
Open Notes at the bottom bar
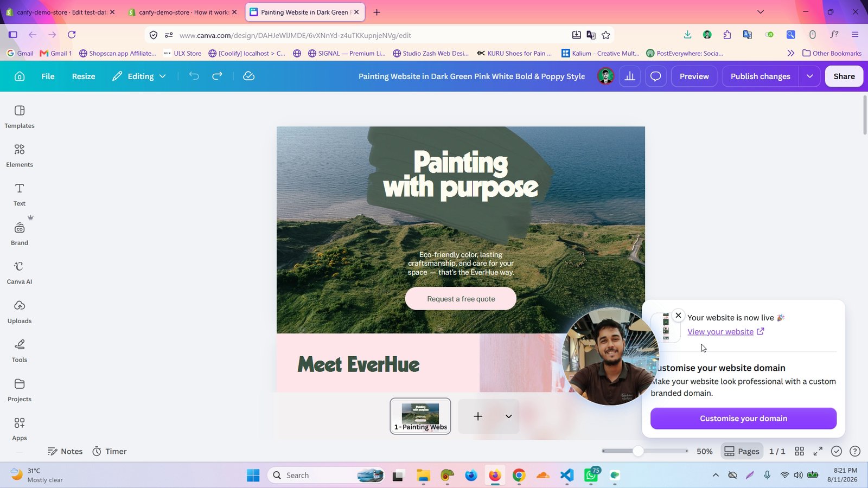[x=65, y=451]
